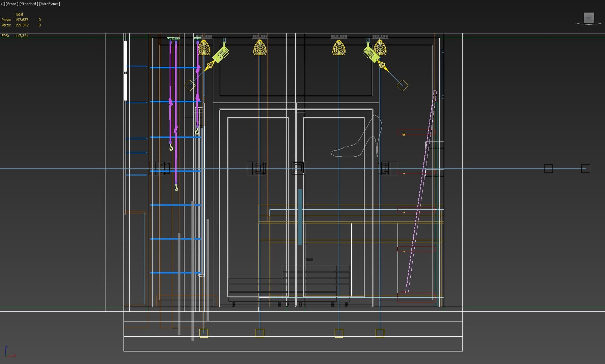Click the compass ring beneath the ViewCube

[x=589, y=24]
